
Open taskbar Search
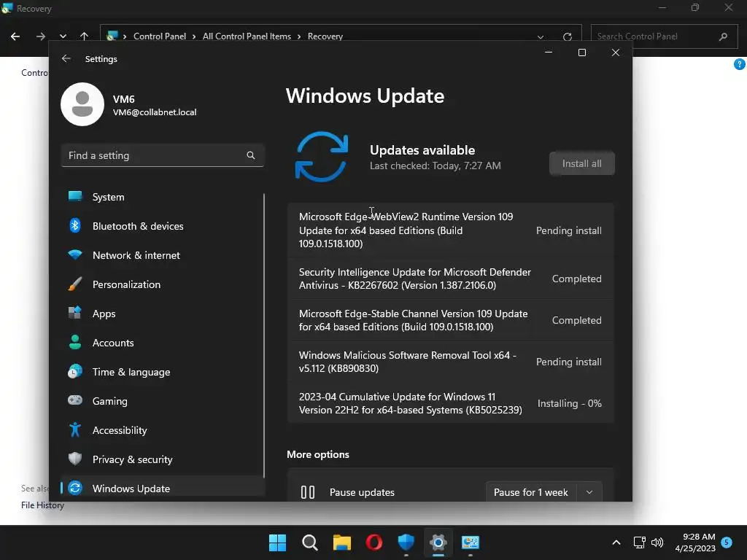click(309, 542)
